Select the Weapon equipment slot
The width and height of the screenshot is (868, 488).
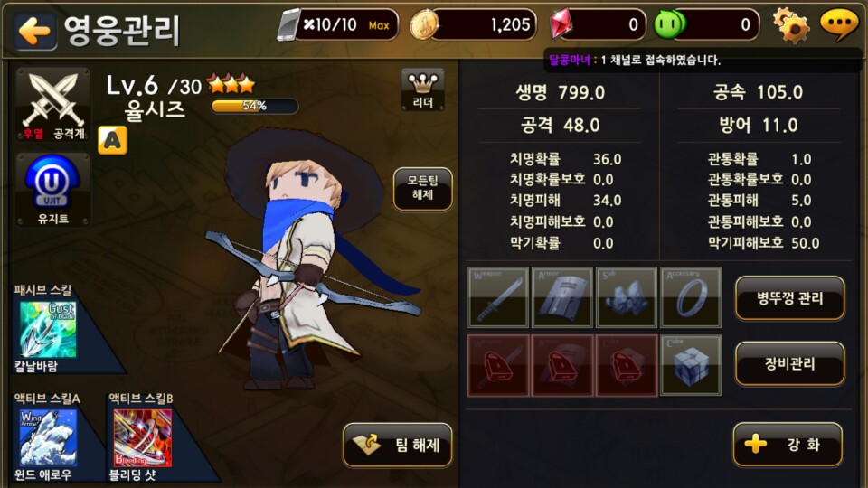498,297
